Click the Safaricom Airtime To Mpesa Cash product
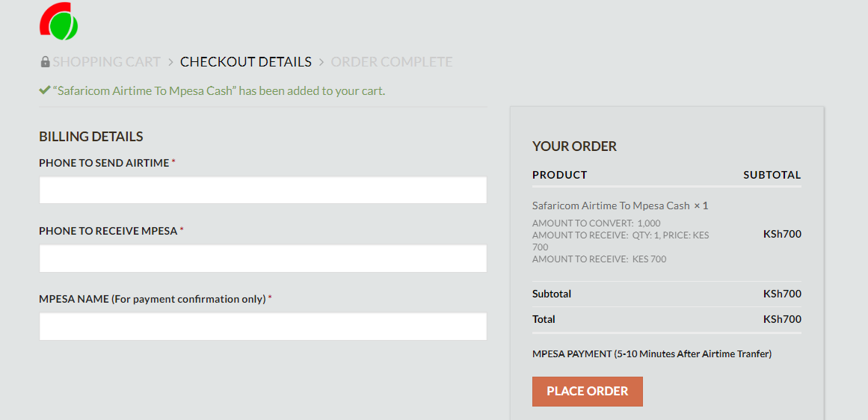The width and height of the screenshot is (868, 420). pos(611,206)
